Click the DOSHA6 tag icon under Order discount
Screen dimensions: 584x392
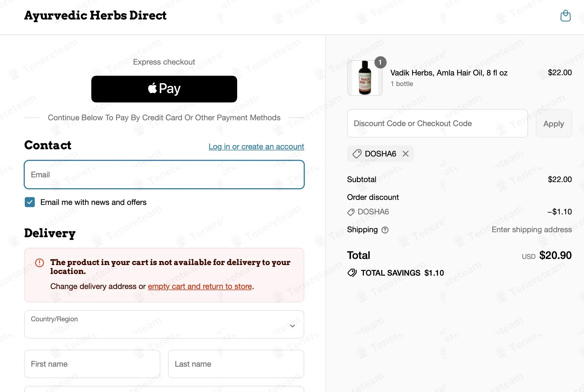tap(351, 212)
